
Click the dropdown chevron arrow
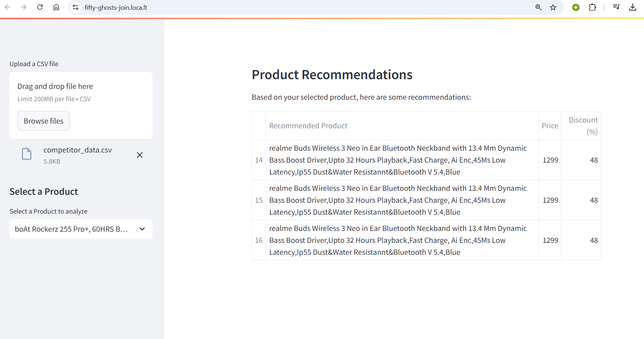(x=142, y=229)
